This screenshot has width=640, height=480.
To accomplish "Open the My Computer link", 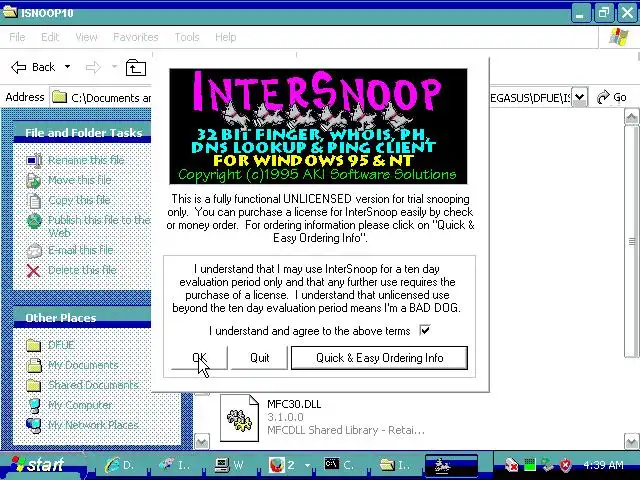I will [80, 404].
